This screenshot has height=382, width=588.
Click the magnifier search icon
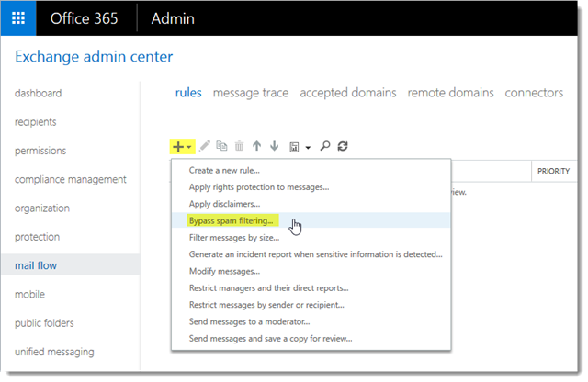pos(325,146)
